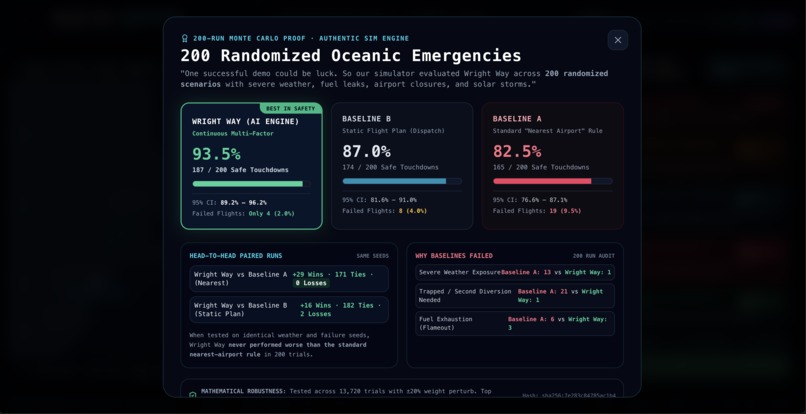The image size is (806, 414).
Task: Click the 87.0% Baseline B value
Action: 367,151
